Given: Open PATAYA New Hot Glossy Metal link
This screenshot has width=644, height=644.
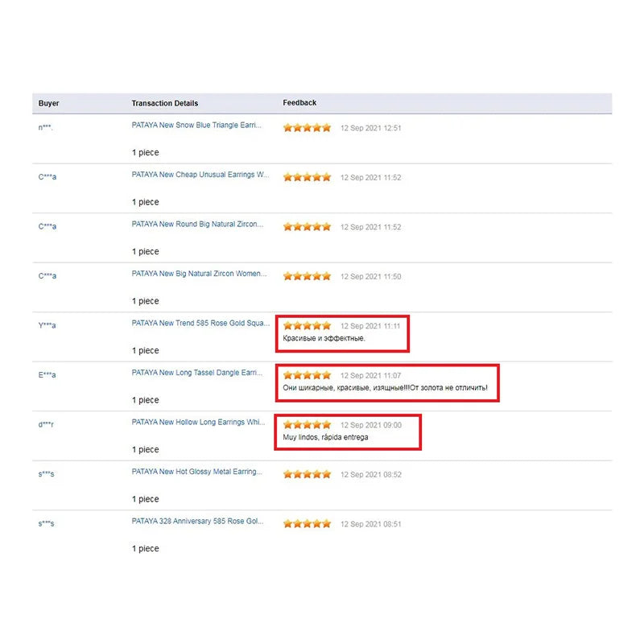Looking at the screenshot, I should click(x=196, y=472).
